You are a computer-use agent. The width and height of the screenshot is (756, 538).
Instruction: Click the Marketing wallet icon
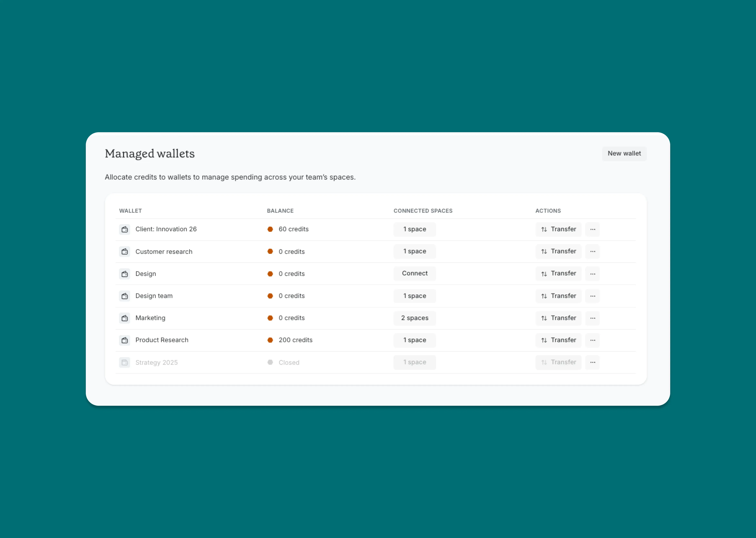[124, 318]
